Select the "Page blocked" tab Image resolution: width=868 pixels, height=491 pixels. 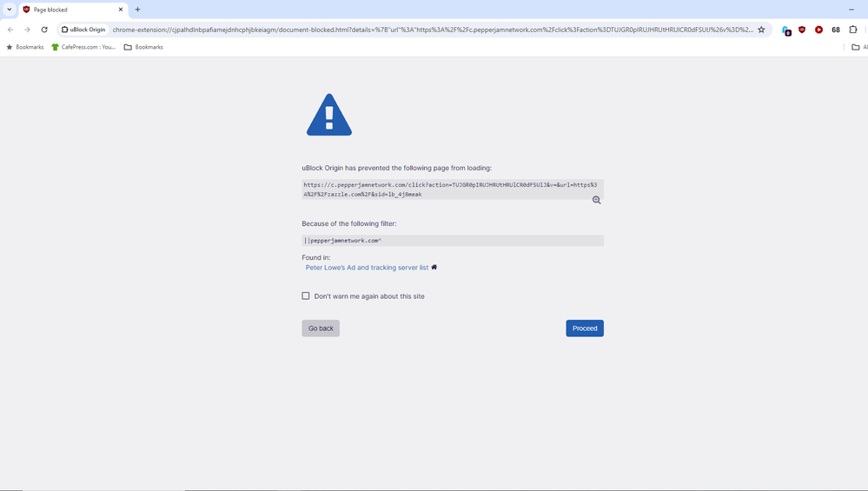70,10
